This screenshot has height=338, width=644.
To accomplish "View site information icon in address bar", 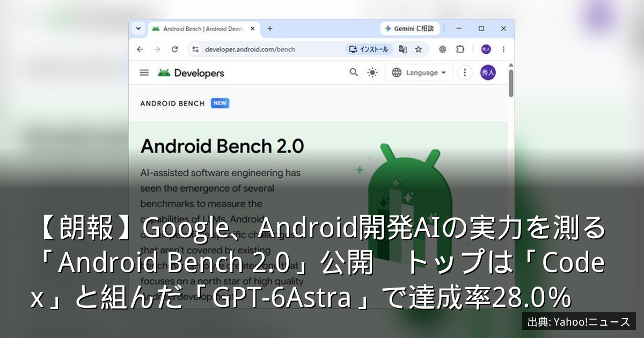I will [x=195, y=49].
